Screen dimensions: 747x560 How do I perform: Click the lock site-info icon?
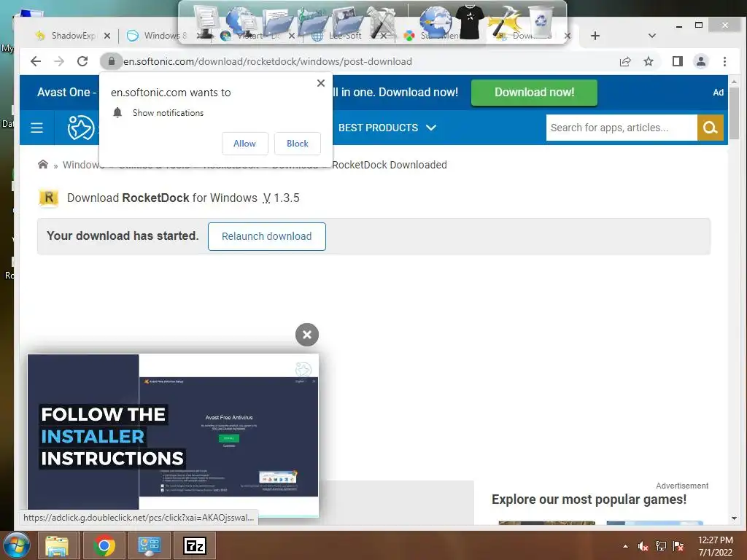click(112, 61)
